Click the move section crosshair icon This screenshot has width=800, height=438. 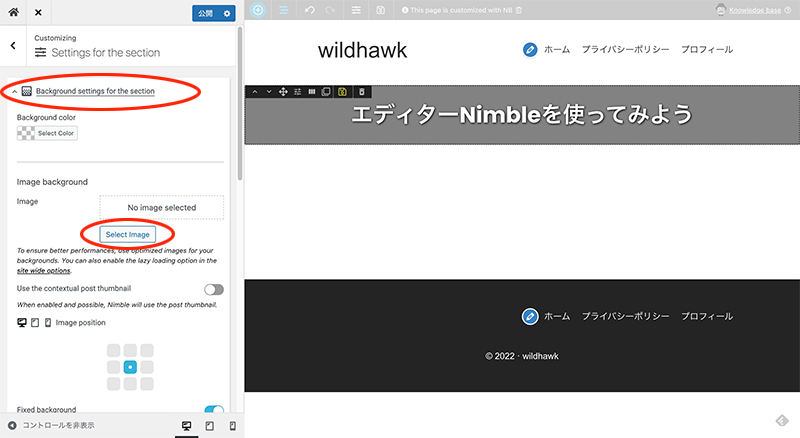[x=284, y=92]
